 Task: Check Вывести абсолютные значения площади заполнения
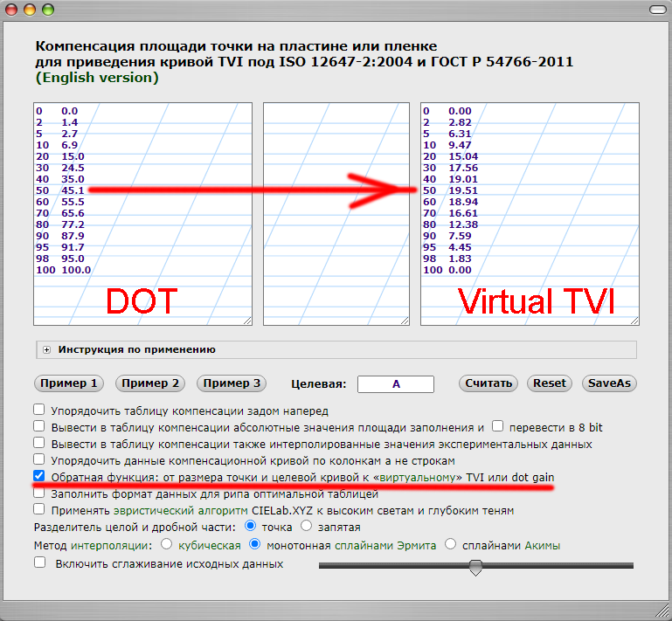pyautogui.click(x=39, y=426)
